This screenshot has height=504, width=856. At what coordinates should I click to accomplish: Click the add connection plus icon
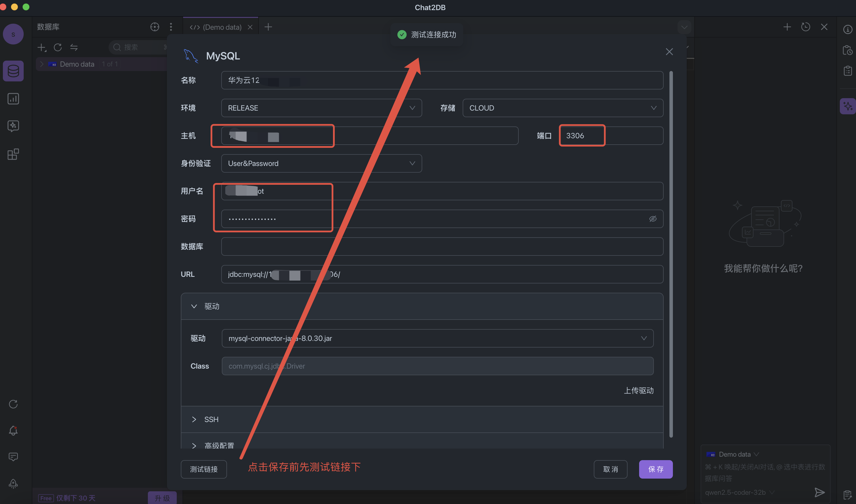(x=41, y=47)
